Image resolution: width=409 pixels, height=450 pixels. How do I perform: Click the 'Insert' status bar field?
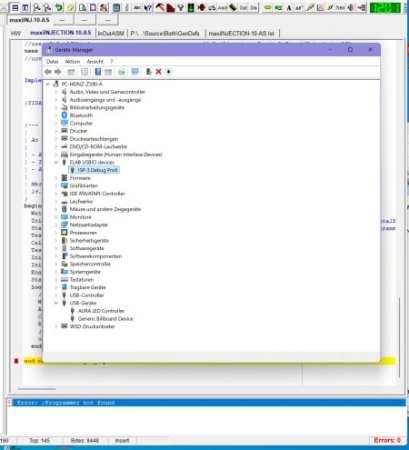click(x=122, y=441)
